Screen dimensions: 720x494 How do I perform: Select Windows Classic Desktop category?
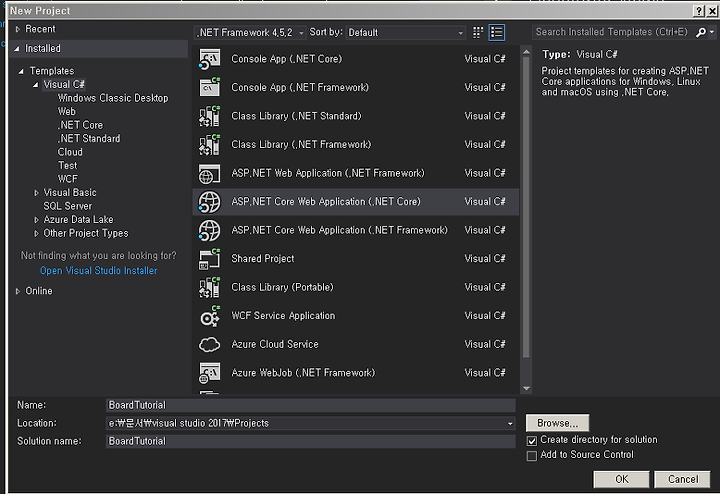click(112, 98)
